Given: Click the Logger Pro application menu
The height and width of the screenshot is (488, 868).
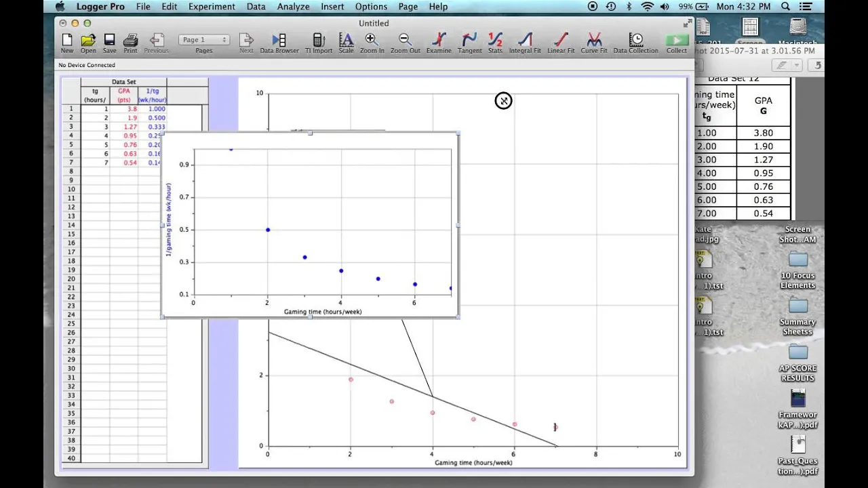Looking at the screenshot, I should (x=100, y=7).
